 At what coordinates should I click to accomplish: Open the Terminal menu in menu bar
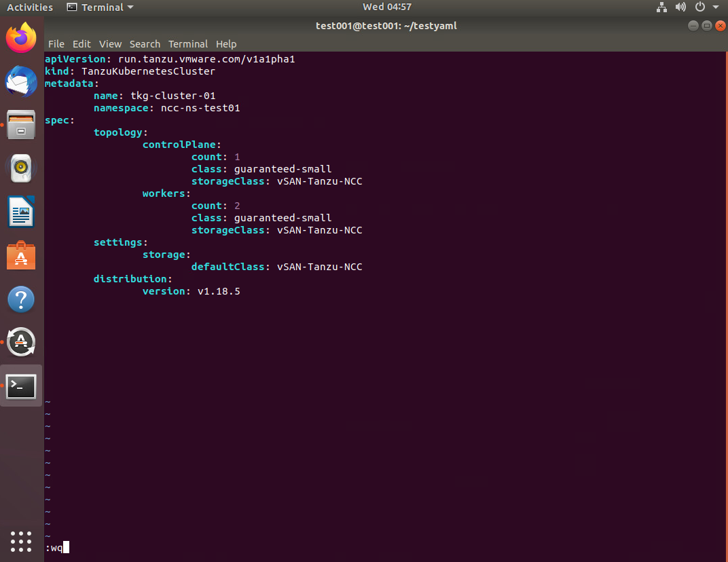188,44
